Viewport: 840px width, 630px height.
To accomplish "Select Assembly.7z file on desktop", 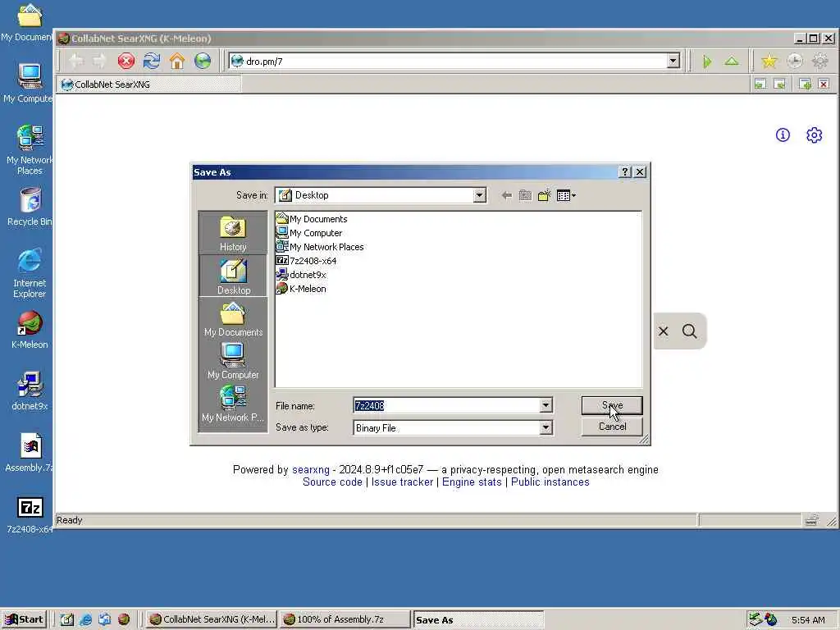I will 30,453.
